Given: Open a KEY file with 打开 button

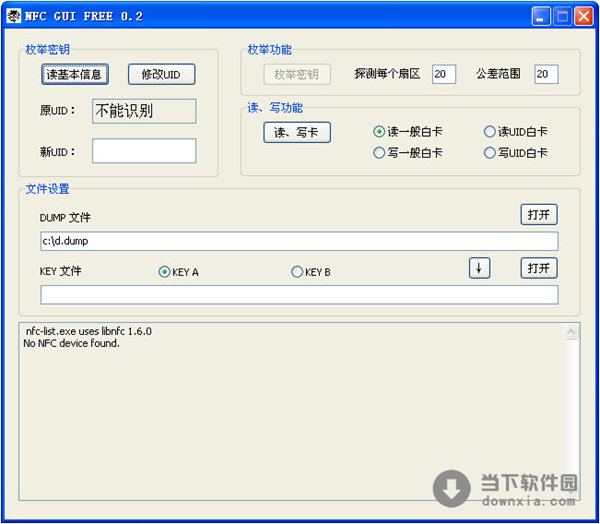Looking at the screenshot, I should [538, 268].
